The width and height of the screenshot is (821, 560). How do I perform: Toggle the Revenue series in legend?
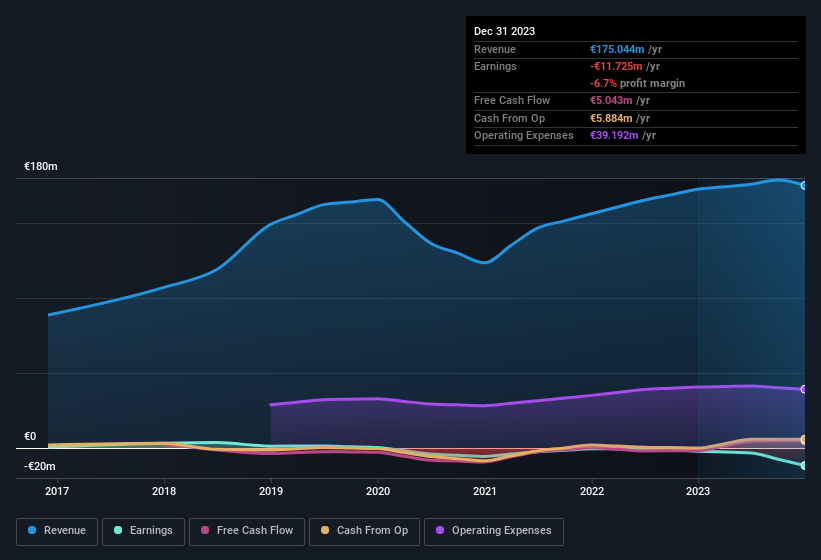[x=57, y=530]
